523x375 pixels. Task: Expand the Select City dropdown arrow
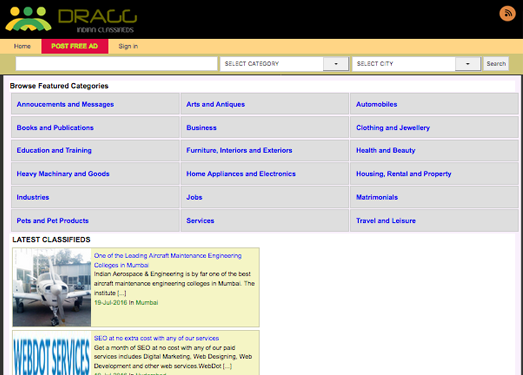pyautogui.click(x=468, y=64)
